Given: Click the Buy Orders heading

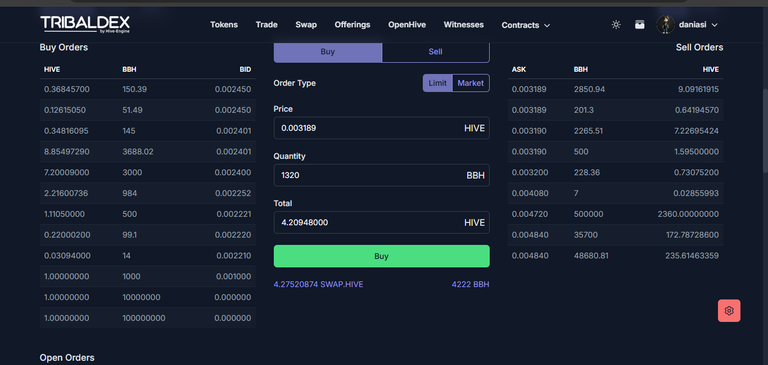Looking at the screenshot, I should point(64,48).
